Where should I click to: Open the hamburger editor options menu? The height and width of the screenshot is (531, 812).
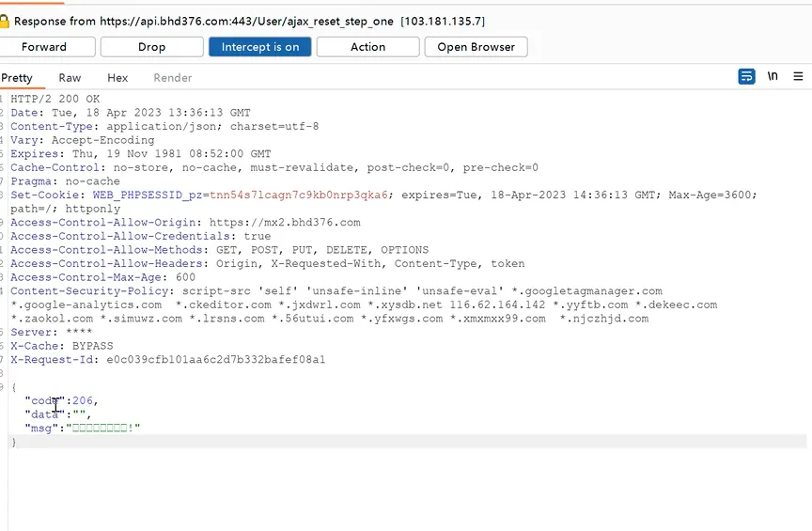coord(798,77)
